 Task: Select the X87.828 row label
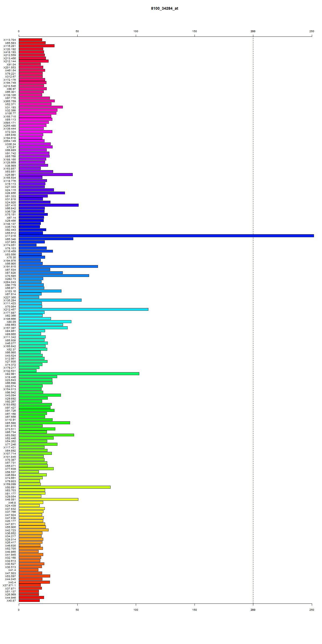(10, 273)
